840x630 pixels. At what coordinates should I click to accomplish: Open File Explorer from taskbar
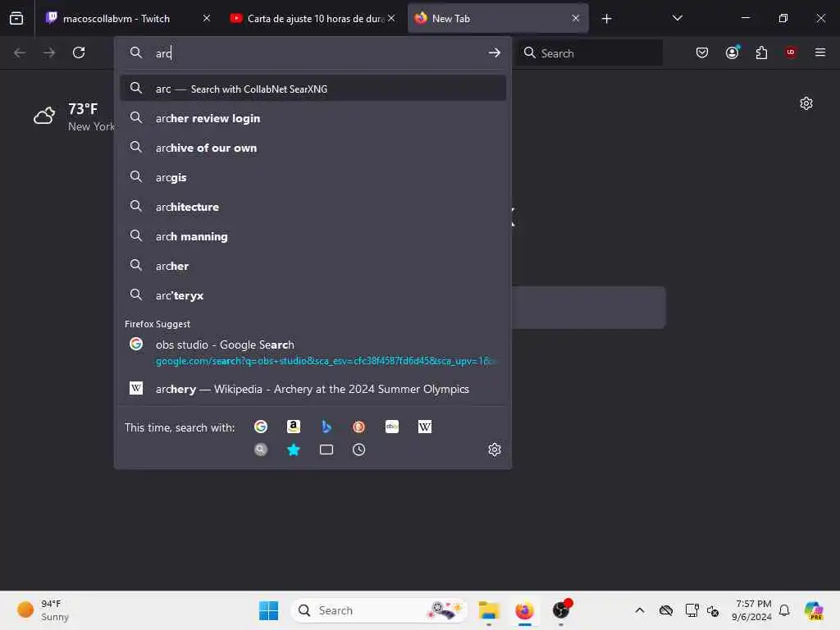click(x=489, y=610)
